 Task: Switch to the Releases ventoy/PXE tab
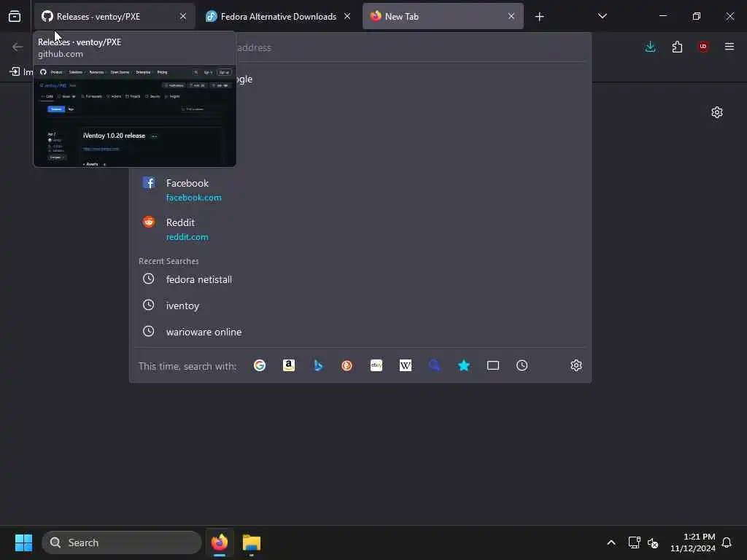pos(115,17)
